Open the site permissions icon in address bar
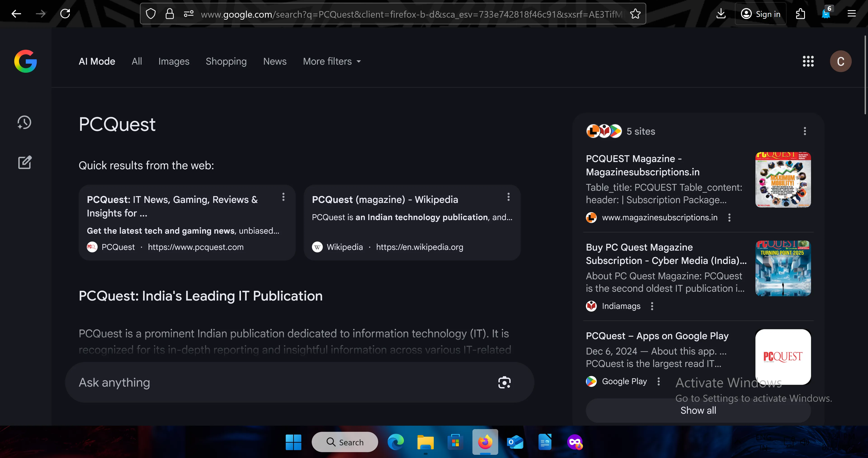The width and height of the screenshot is (868, 458). coord(189,14)
